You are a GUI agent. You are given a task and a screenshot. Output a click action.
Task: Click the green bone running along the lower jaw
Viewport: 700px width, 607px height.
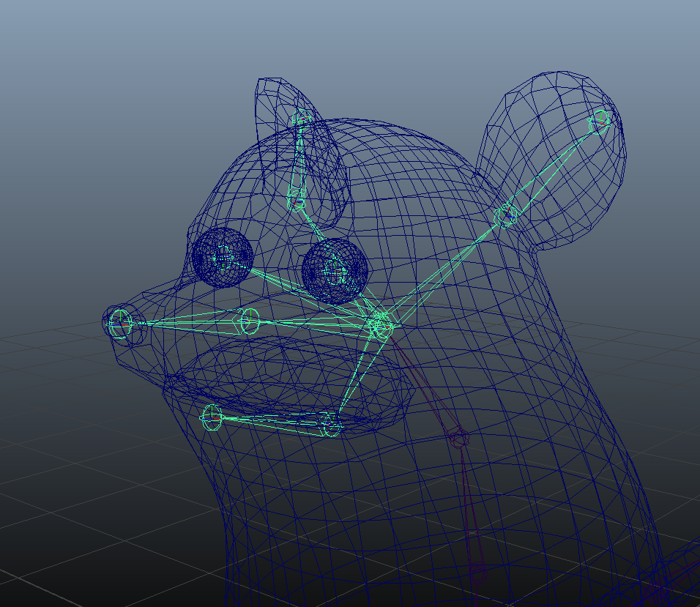coord(271,420)
